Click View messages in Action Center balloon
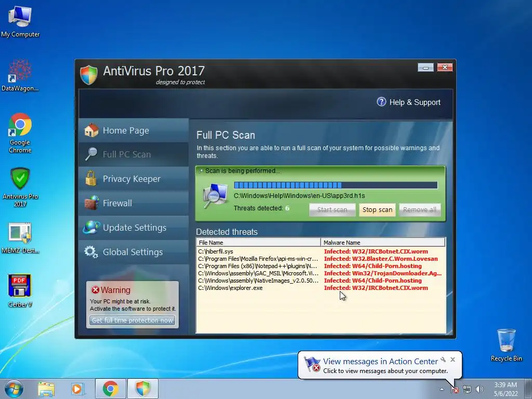Image resolution: width=532 pixels, height=399 pixels. [380, 362]
